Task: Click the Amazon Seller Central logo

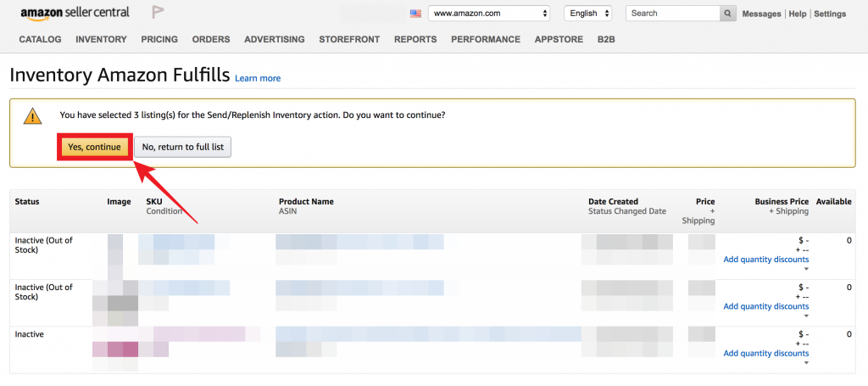Action: [x=75, y=13]
